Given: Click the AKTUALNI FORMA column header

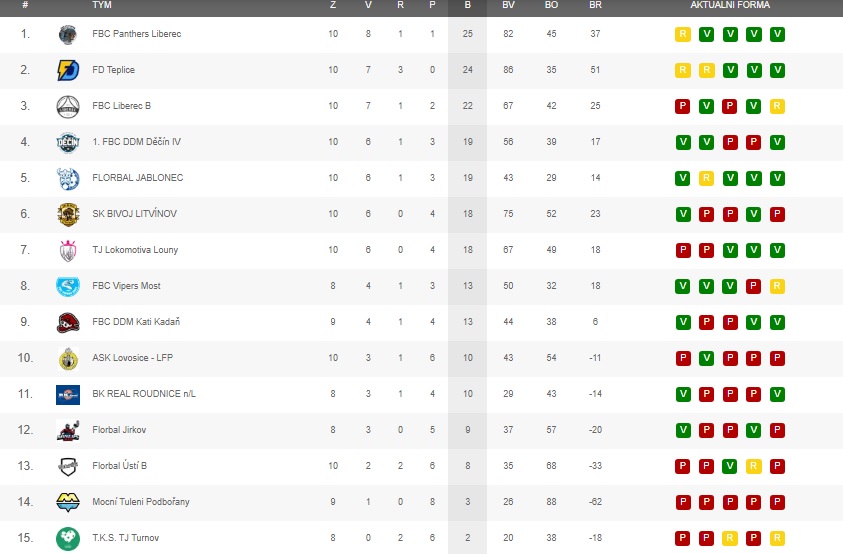Looking at the screenshot, I should [x=730, y=5].
